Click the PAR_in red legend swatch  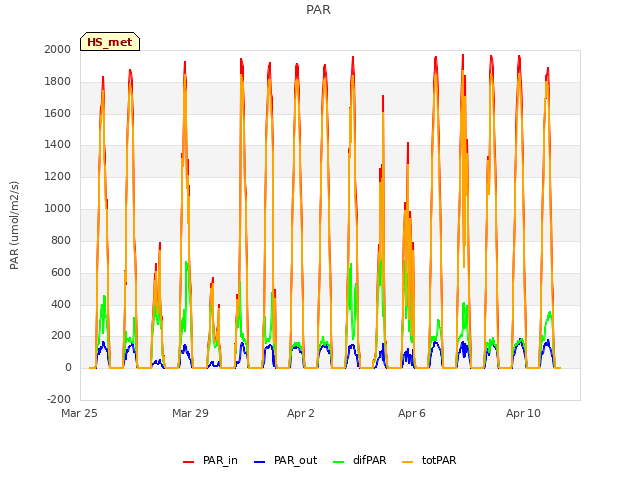[189, 462]
